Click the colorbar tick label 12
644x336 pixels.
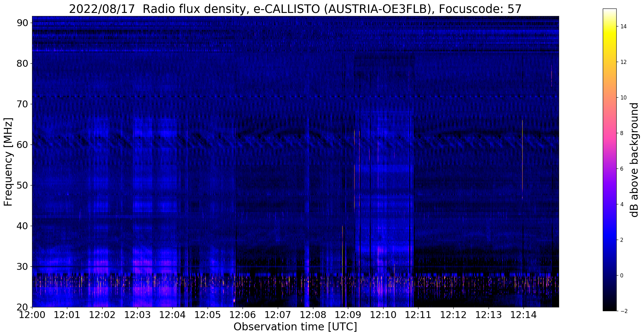(623, 62)
